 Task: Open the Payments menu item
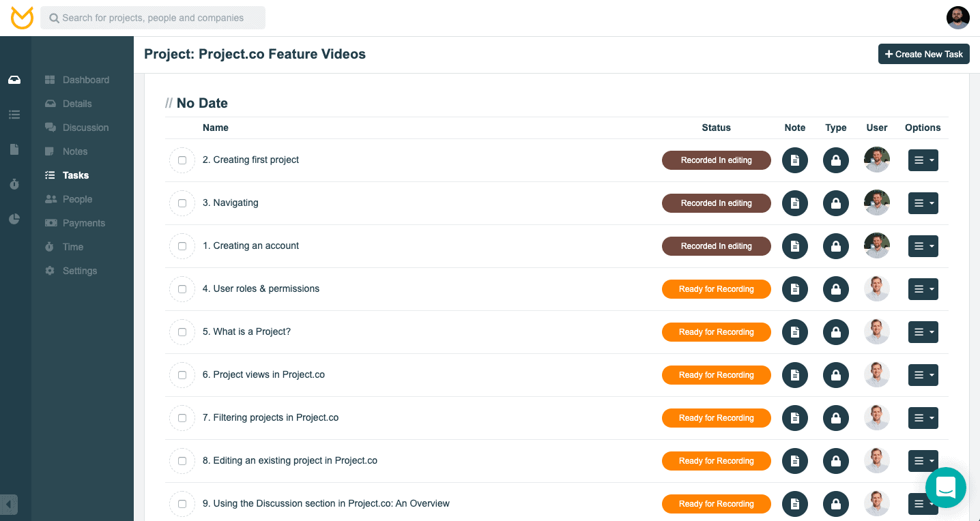[83, 223]
